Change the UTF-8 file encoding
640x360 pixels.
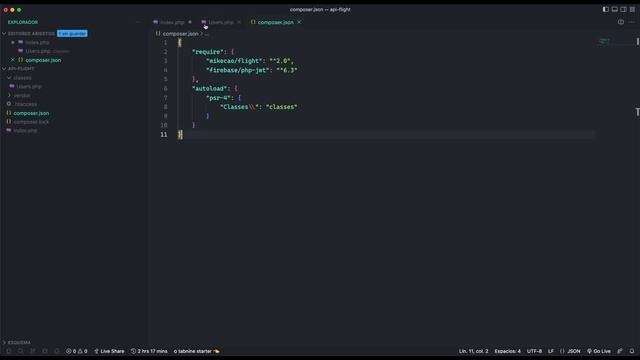tap(534, 351)
